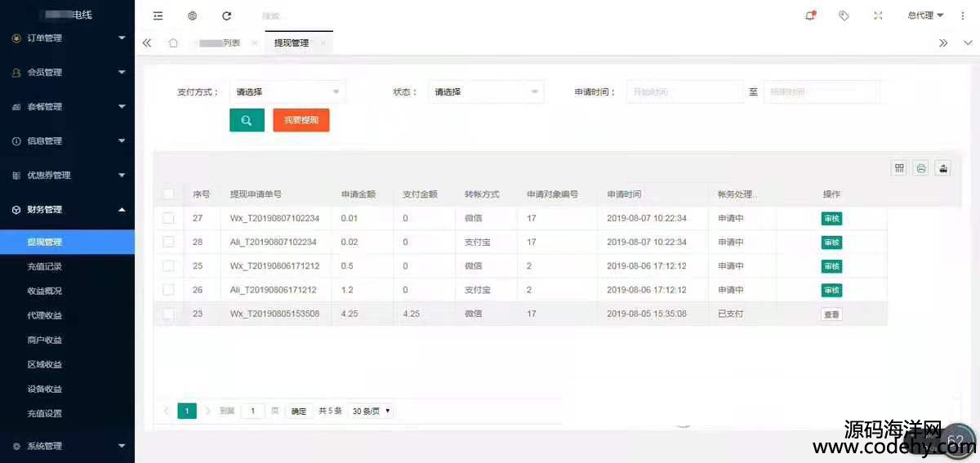Click 审核 for row 26
This screenshot has width=980, height=463.
click(831, 290)
